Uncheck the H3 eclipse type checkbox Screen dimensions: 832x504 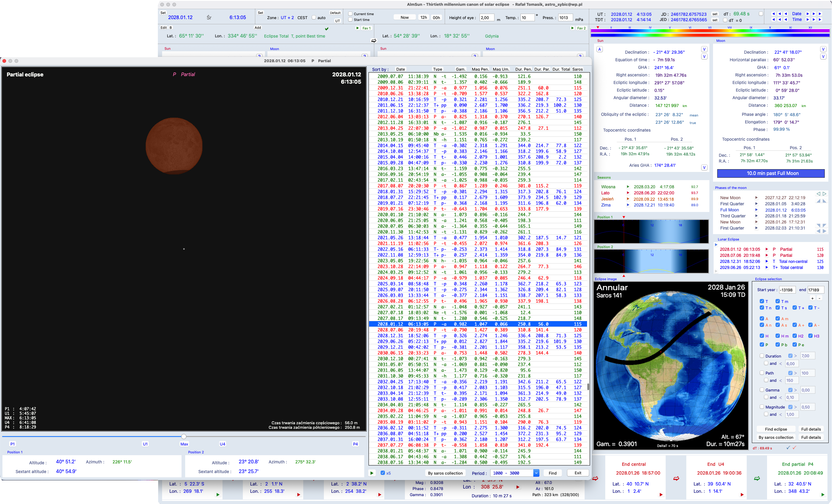(x=810, y=336)
